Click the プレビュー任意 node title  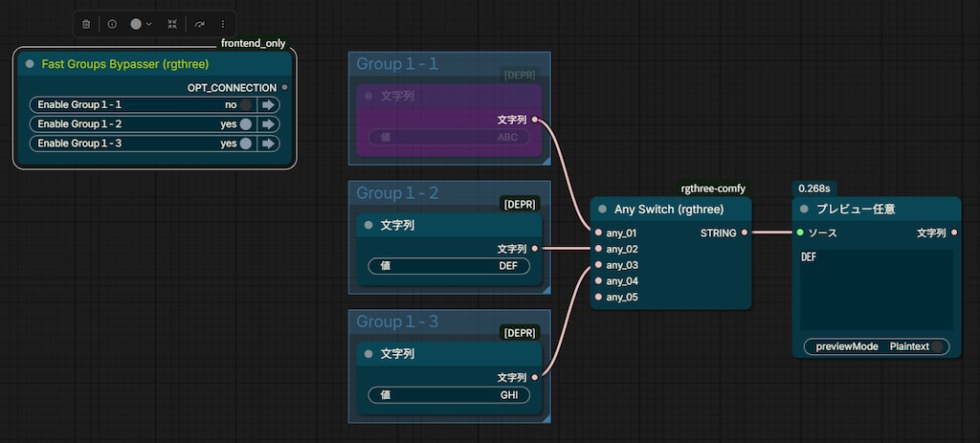[856, 210]
